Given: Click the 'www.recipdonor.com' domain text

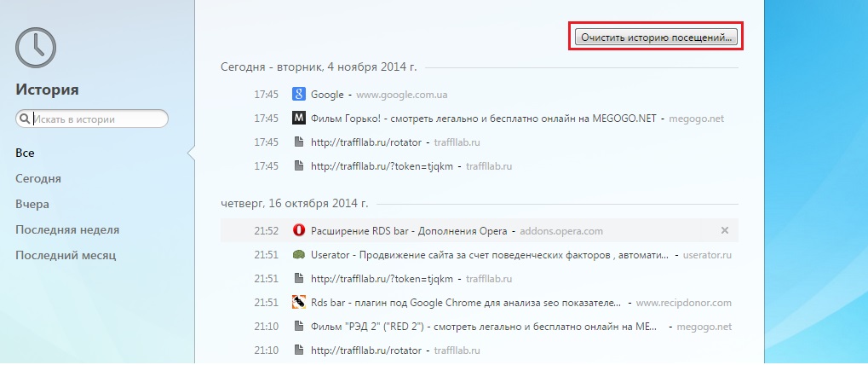Looking at the screenshot, I should [x=684, y=303].
